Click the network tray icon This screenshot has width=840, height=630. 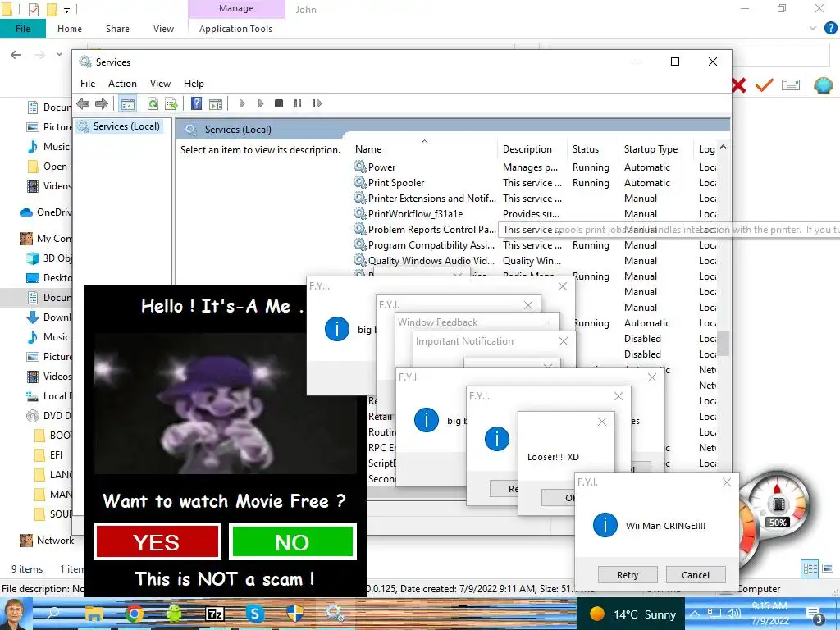tap(714, 614)
